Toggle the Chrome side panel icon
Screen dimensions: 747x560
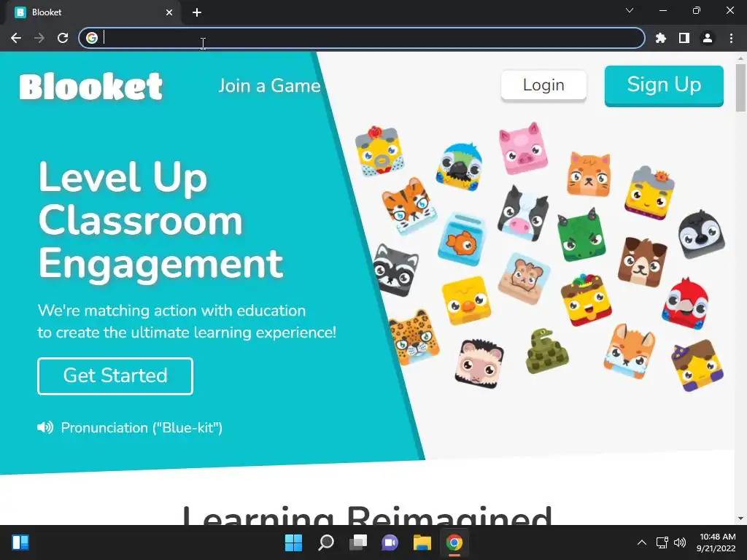pos(684,38)
